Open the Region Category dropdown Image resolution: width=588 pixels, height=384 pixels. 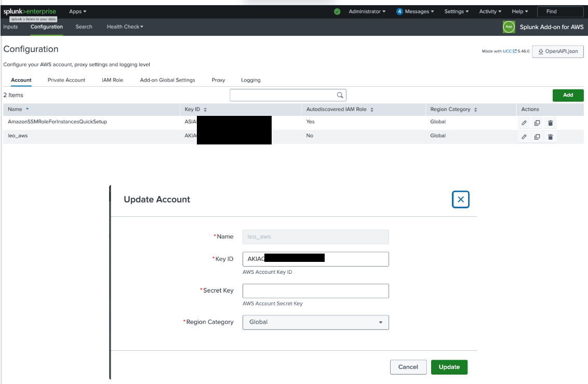coord(315,322)
